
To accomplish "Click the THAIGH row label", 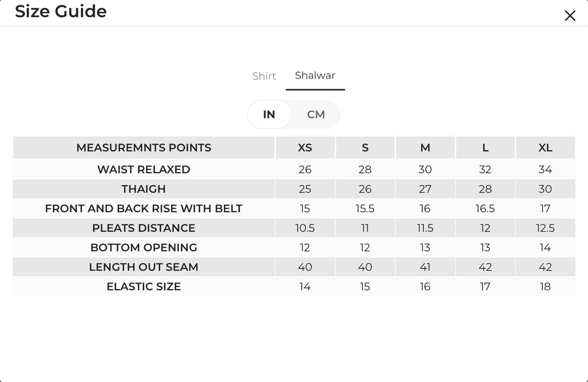I will (x=144, y=189).
